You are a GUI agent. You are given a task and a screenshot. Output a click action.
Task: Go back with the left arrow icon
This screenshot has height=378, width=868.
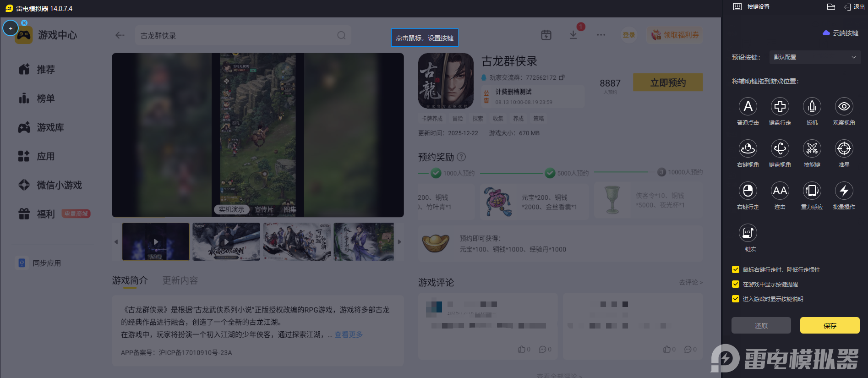coord(120,35)
